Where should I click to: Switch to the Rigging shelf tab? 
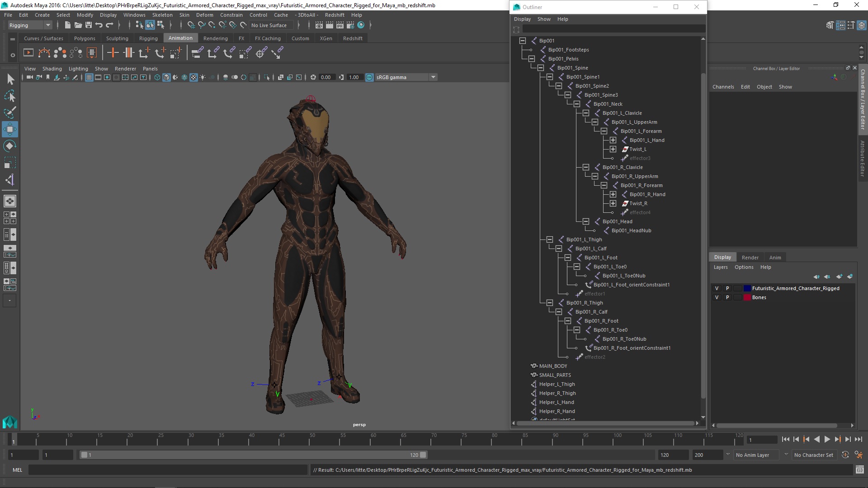point(148,38)
